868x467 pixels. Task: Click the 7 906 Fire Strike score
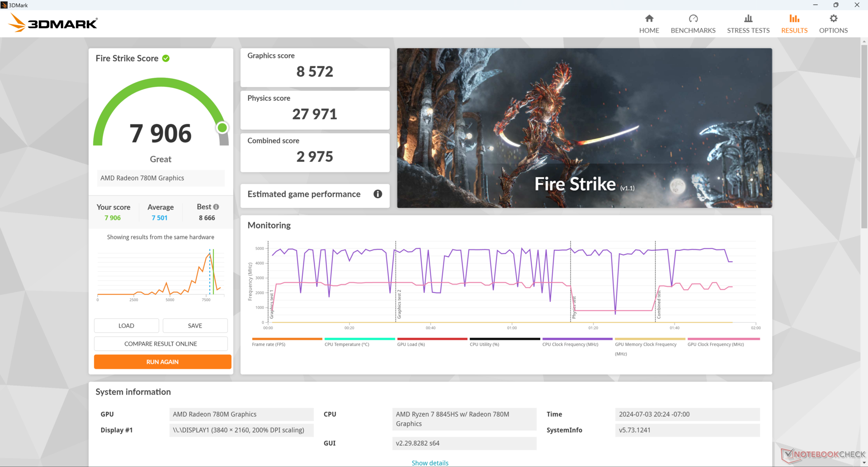click(160, 133)
